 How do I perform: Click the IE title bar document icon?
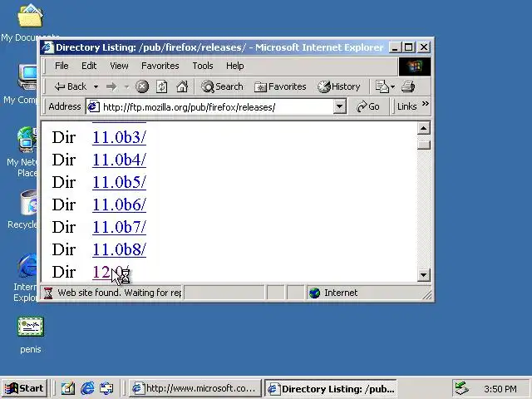coord(48,47)
